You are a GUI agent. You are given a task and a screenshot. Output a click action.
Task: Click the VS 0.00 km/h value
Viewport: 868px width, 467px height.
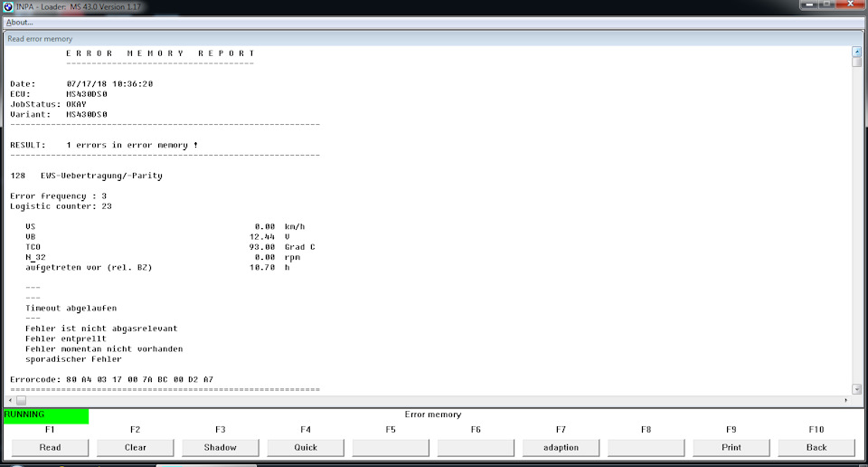click(x=279, y=226)
